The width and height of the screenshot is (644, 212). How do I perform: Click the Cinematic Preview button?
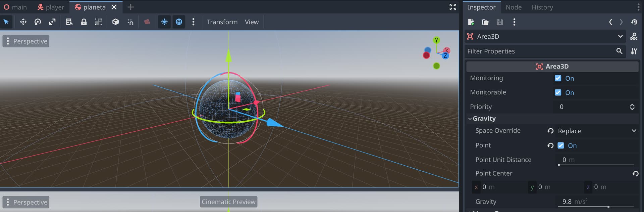click(x=229, y=202)
